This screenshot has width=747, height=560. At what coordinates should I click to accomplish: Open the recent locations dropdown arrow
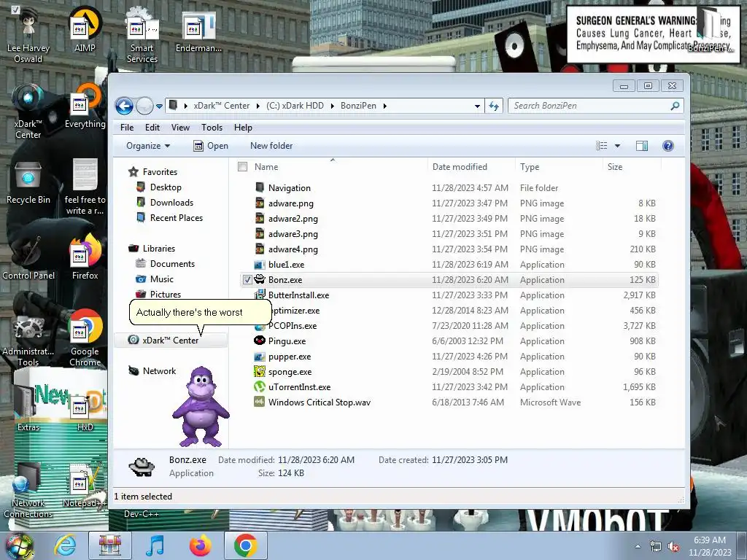point(159,106)
